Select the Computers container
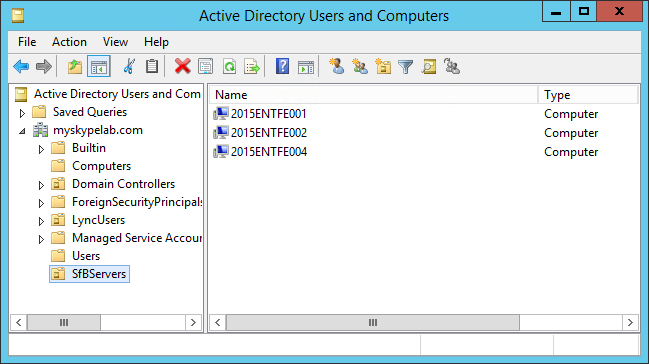 point(101,166)
